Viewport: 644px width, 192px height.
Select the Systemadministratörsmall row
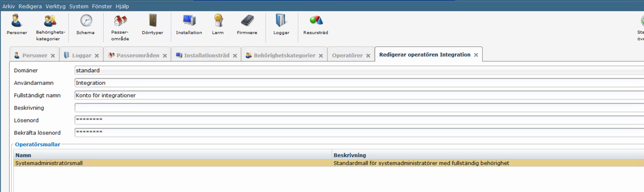click(x=329, y=163)
